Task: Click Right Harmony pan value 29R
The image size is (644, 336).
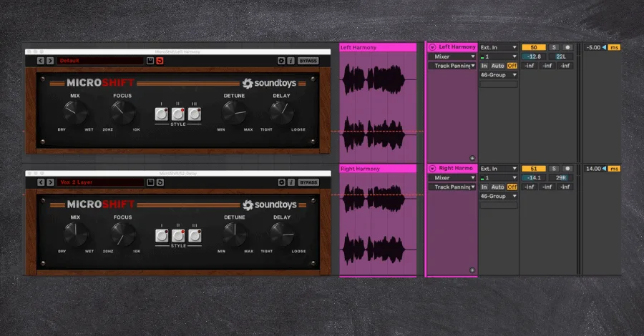Action: pyautogui.click(x=560, y=177)
